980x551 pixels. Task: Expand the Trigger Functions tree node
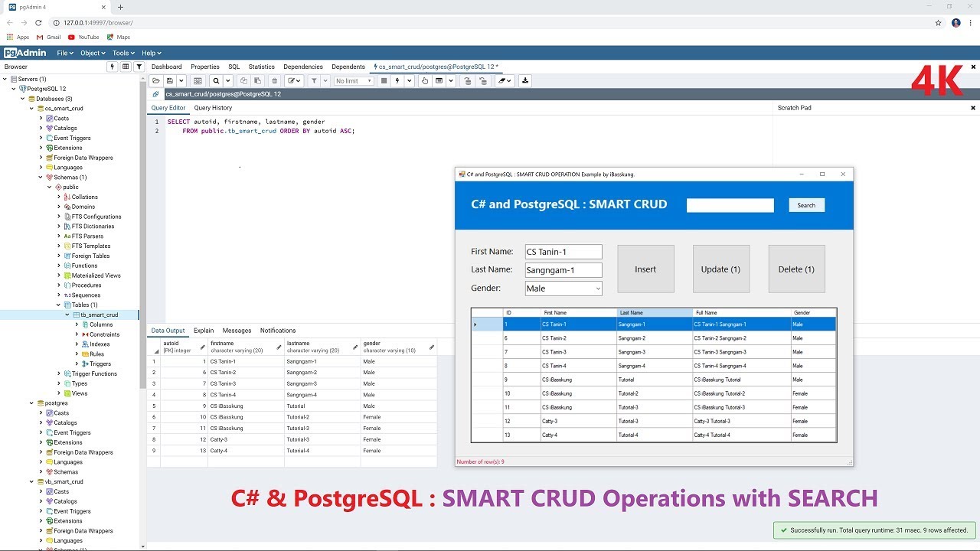[59, 373]
